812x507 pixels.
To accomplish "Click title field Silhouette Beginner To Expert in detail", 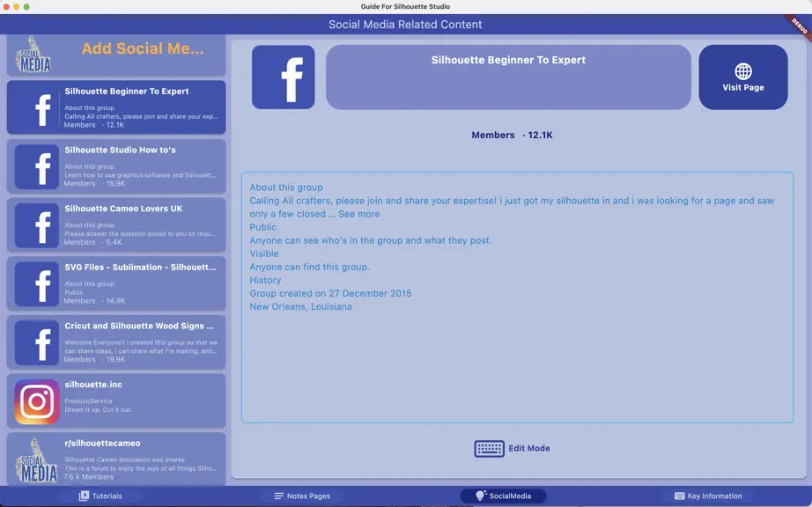I will 508,77.
